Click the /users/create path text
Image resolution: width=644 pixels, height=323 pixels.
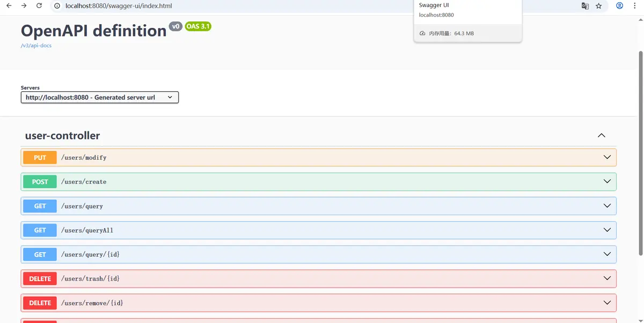[84, 182]
